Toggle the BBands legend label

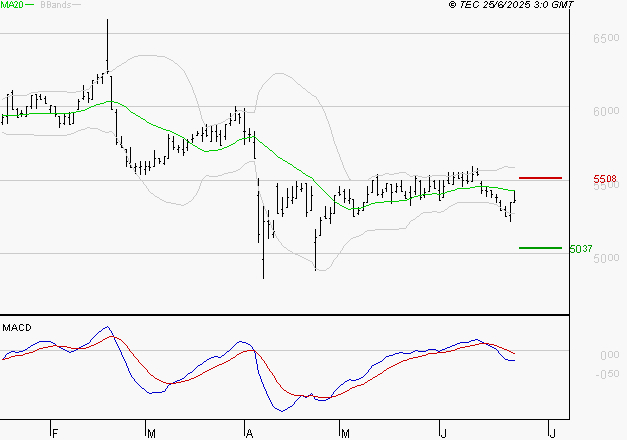coord(54,6)
